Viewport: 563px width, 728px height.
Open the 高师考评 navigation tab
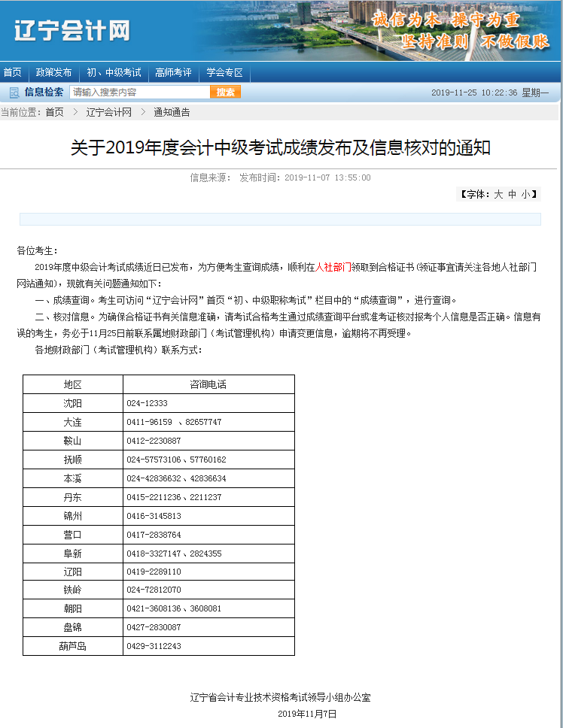[x=173, y=72]
